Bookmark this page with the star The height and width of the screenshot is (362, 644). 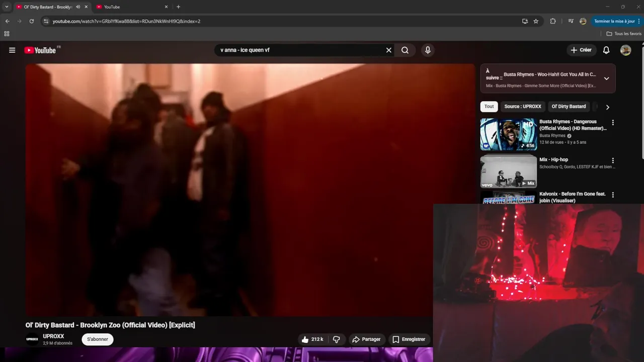pyautogui.click(x=536, y=21)
